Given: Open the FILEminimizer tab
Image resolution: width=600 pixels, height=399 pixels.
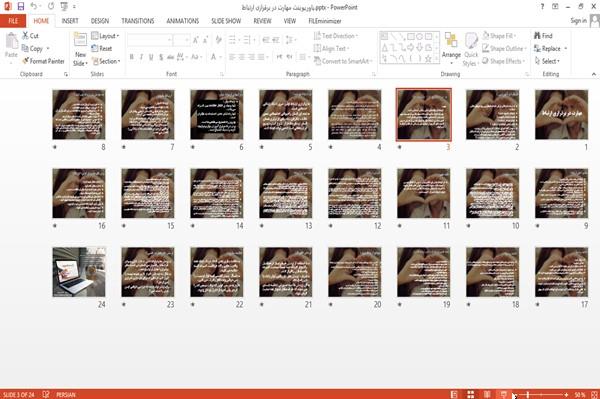Looking at the screenshot, I should coord(325,21).
